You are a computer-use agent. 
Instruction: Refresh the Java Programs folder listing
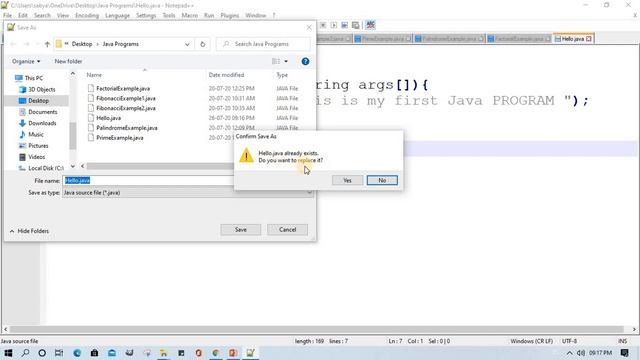202,44
